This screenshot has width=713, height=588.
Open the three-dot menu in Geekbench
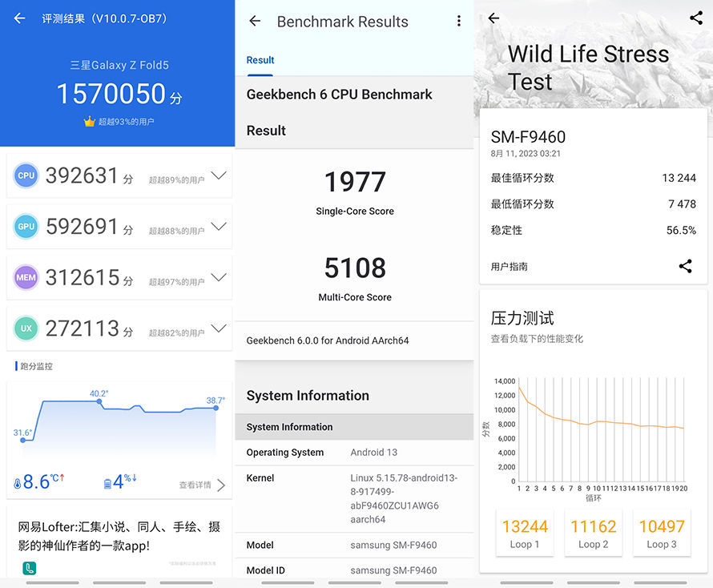[x=459, y=21]
